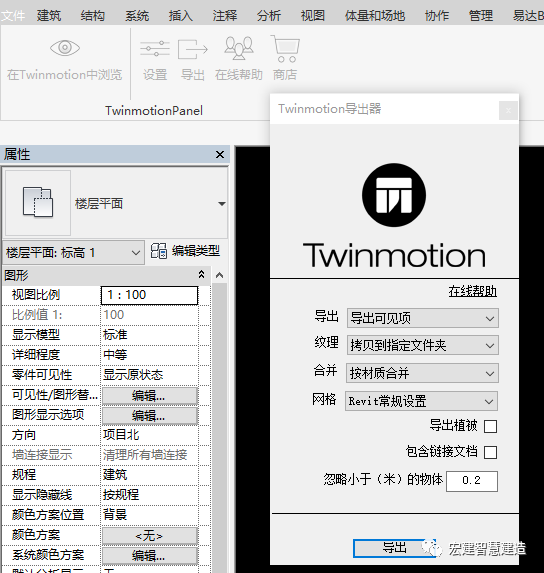Click the 忽略小于（米）的物体 value field
Screen dimensions: 544x573
(472, 481)
